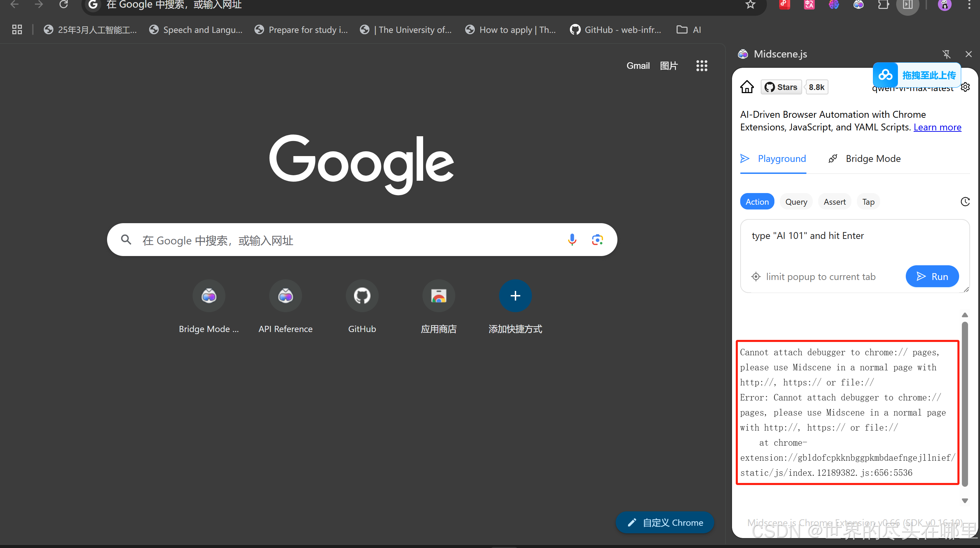Screen dimensions: 980x548
Task: Switch to the Playground tab
Action: [773, 159]
